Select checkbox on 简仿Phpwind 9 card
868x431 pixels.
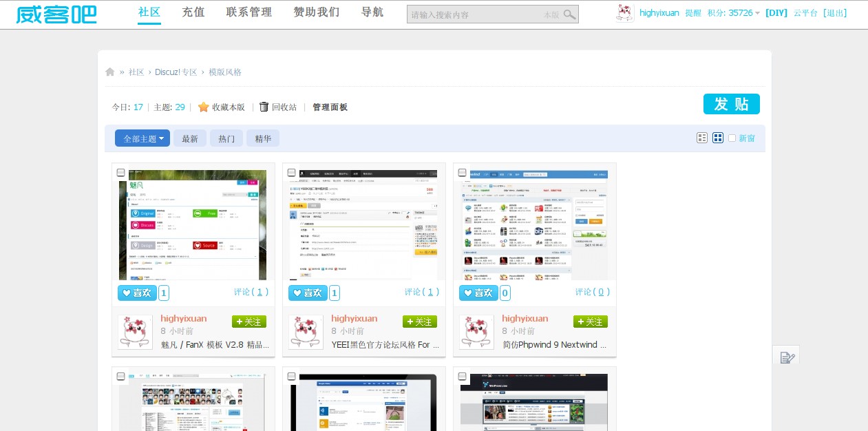click(x=462, y=173)
